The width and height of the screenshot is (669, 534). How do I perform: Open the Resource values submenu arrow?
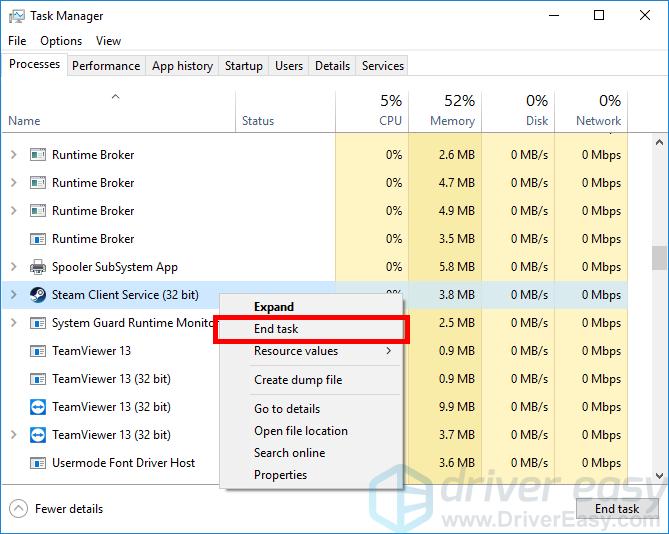point(388,351)
